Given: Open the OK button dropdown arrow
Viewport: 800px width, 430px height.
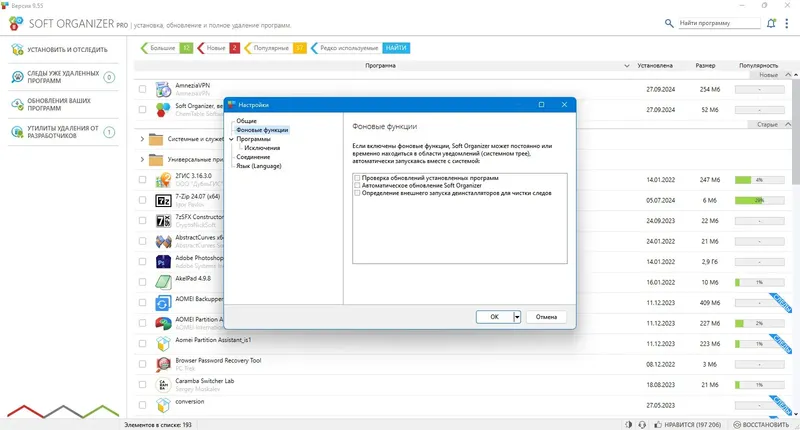Looking at the screenshot, I should [x=517, y=317].
